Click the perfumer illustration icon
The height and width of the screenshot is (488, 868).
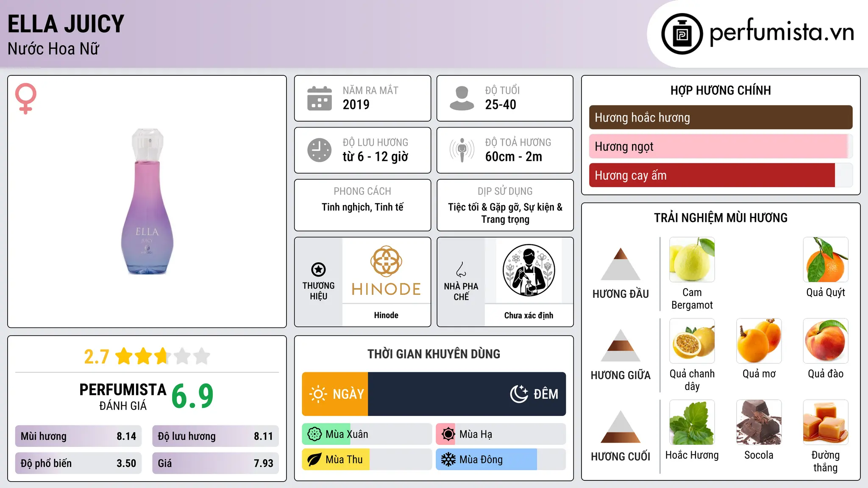pyautogui.click(x=529, y=270)
